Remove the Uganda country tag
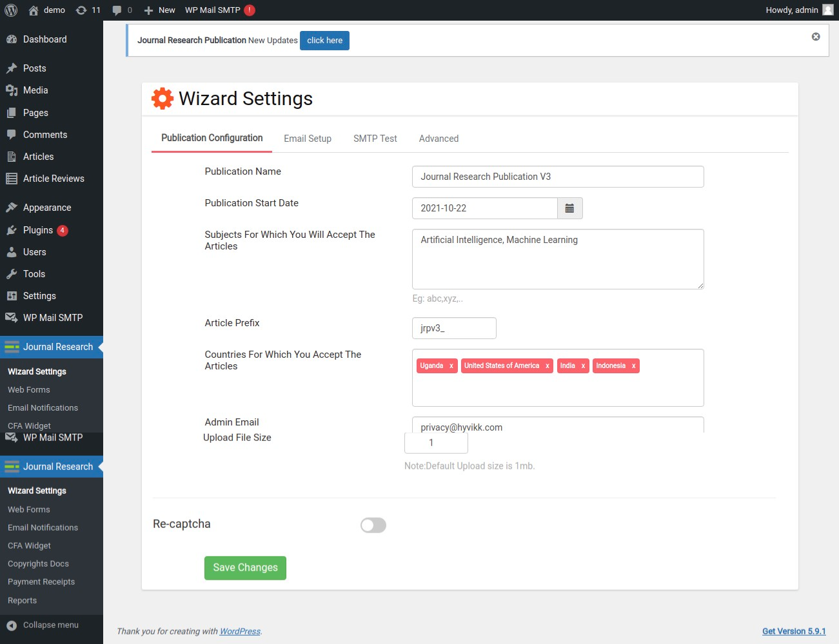 tap(451, 366)
